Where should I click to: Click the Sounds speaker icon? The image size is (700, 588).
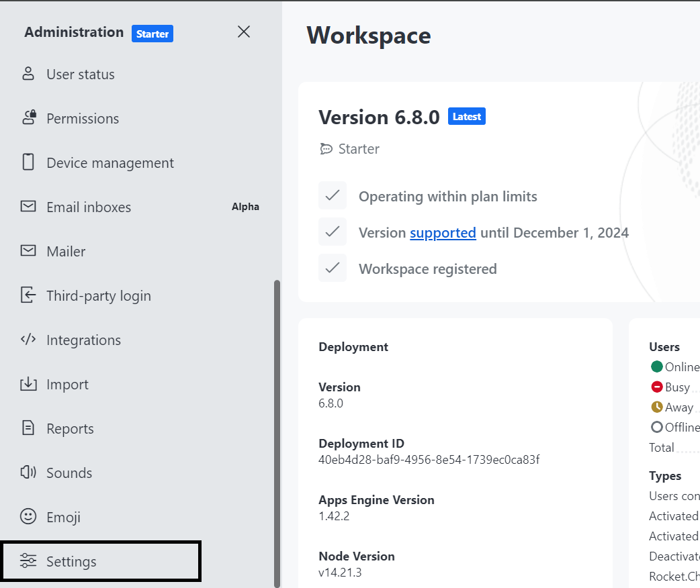[28, 472]
